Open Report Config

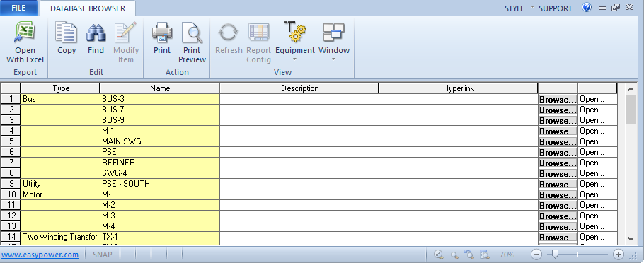259,42
